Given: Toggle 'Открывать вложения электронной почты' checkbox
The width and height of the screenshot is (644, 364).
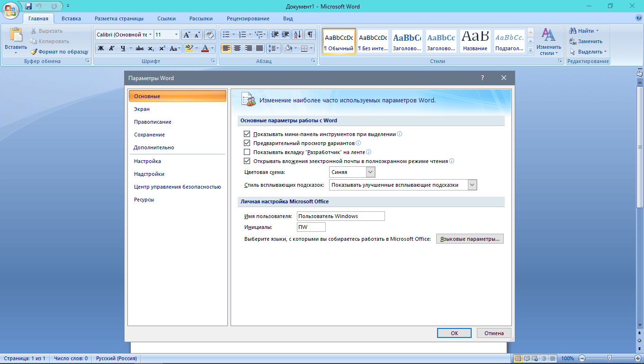Looking at the screenshot, I should coord(247,161).
